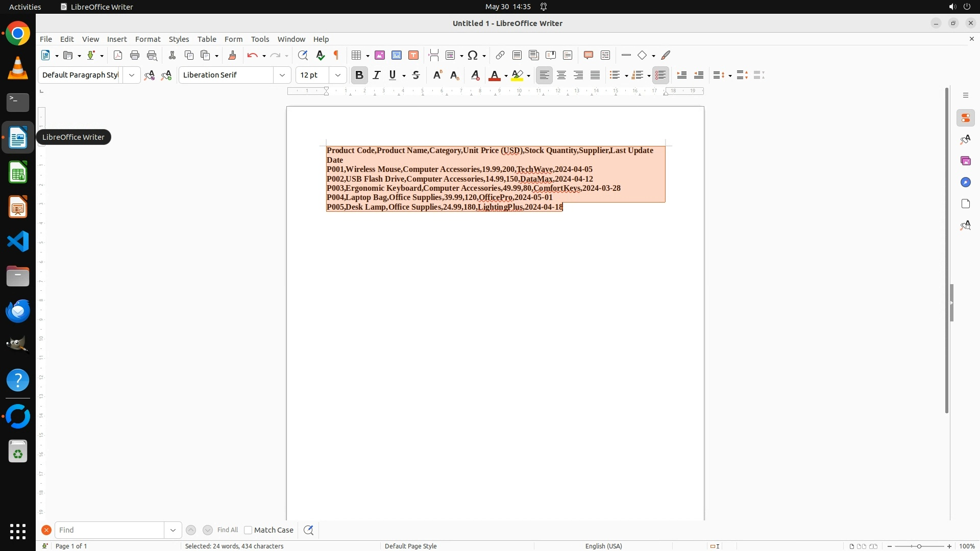This screenshot has width=980, height=551.
Task: Open Gallery panel in sidebar
Action: click(x=965, y=161)
